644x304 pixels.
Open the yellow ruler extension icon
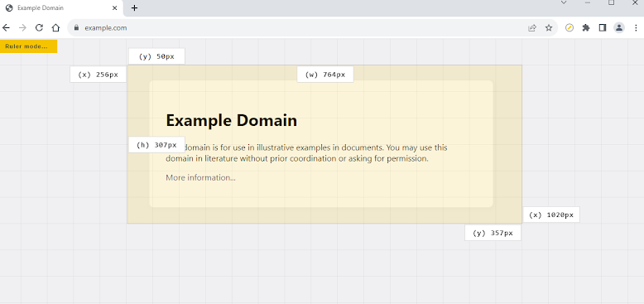click(570, 28)
